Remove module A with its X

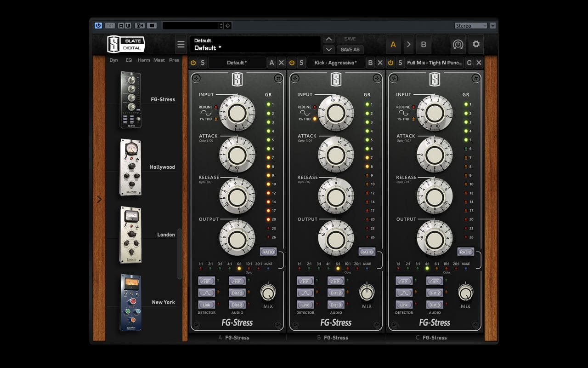tap(281, 63)
